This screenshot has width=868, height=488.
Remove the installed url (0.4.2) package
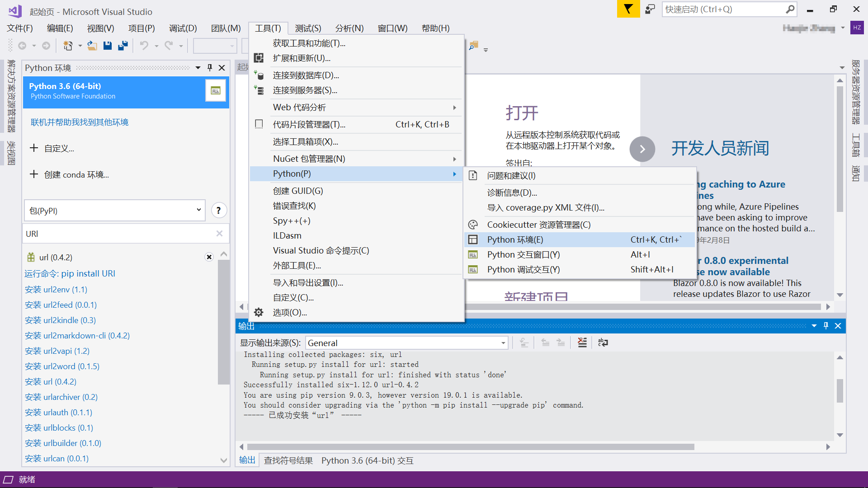[x=209, y=257]
